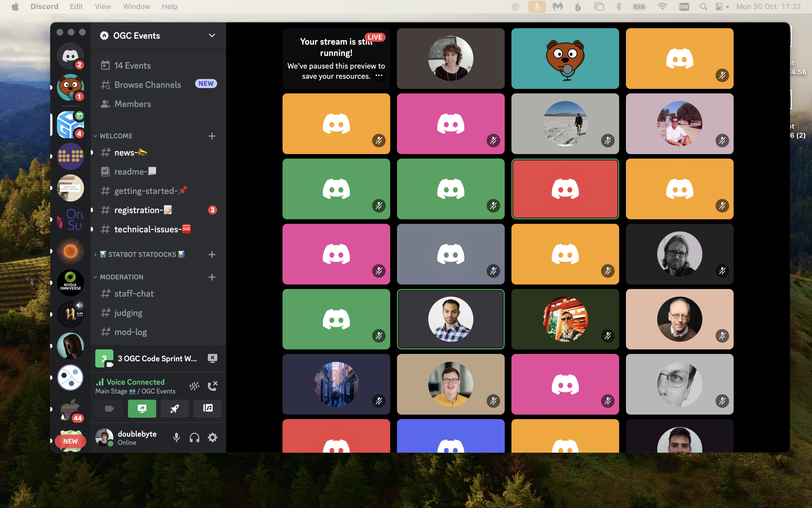Screen dimensions: 812x508
Task: Collapse the WELCOME category
Action: tap(95, 136)
